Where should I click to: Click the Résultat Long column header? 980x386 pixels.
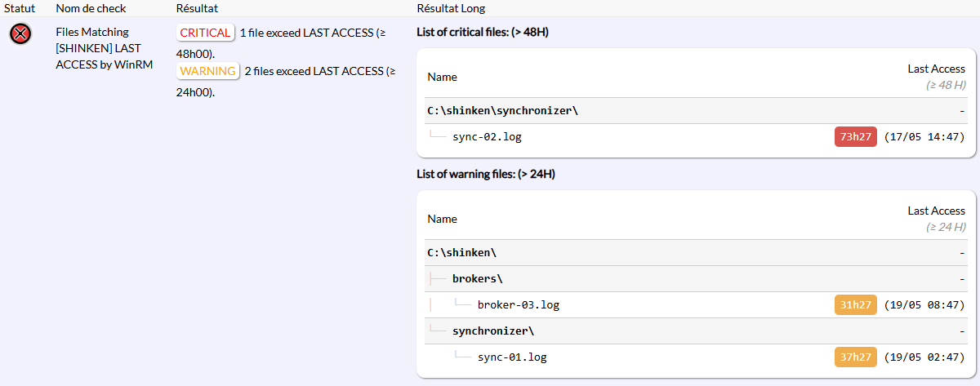point(451,8)
